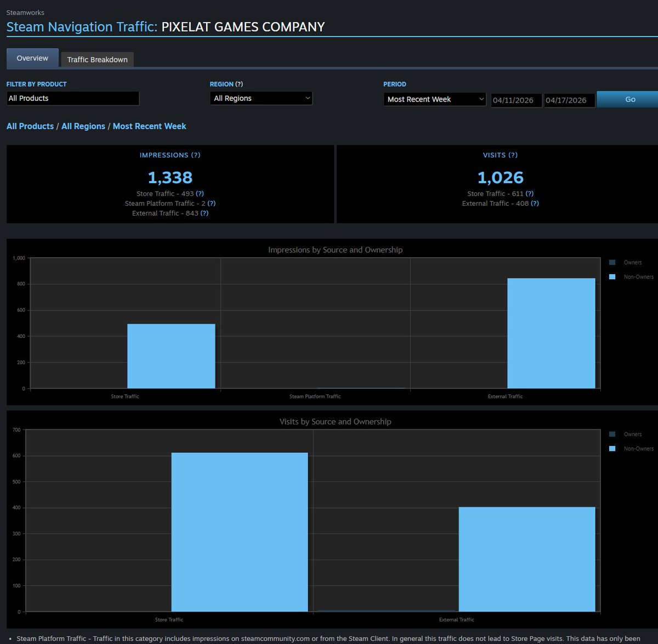
Task: Click the All Regions breadcrumb link
Action: pyautogui.click(x=83, y=126)
